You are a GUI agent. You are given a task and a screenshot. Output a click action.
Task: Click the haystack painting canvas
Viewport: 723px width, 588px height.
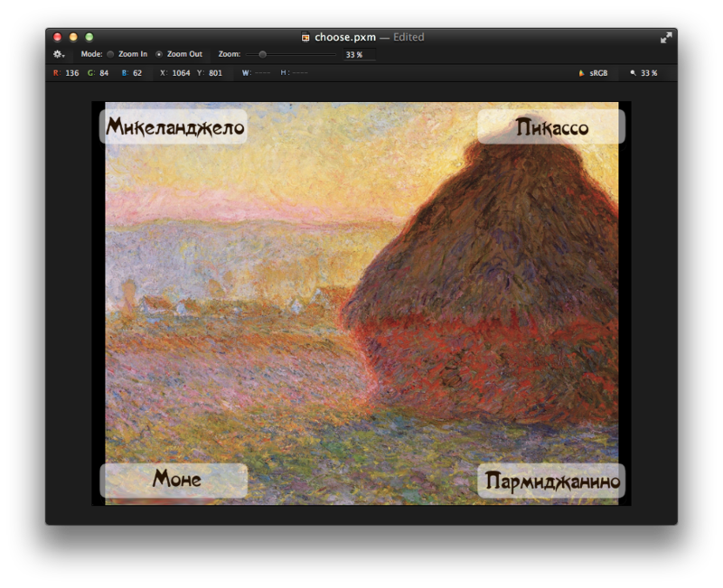point(361,303)
